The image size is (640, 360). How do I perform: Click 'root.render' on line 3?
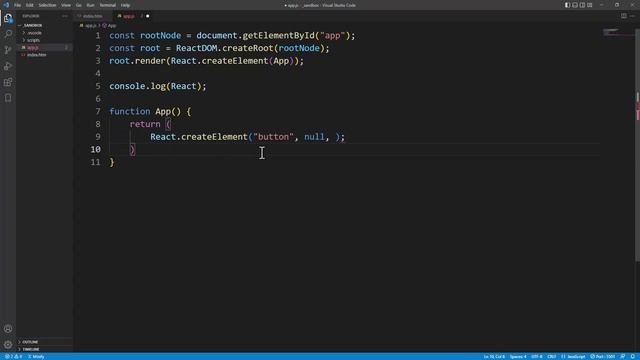(137, 61)
